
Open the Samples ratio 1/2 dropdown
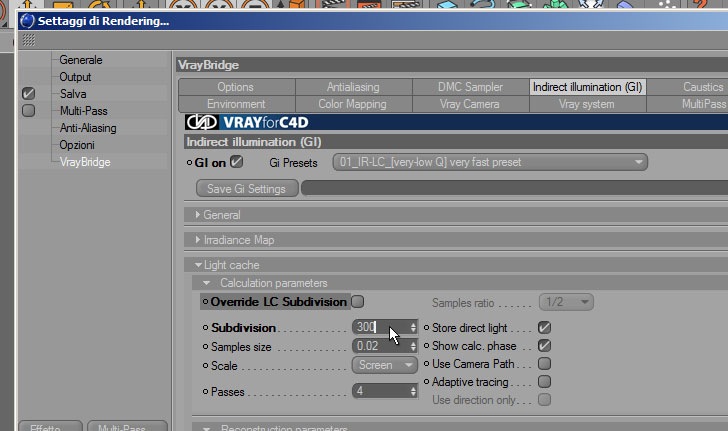566,302
